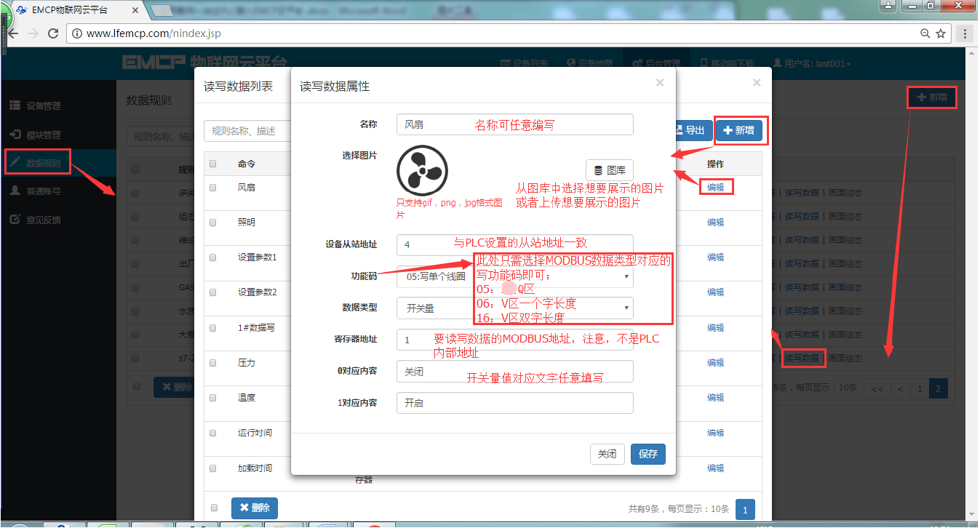Click the << first-page button in background pagination
This screenshot has height=528, width=980.
point(877,389)
